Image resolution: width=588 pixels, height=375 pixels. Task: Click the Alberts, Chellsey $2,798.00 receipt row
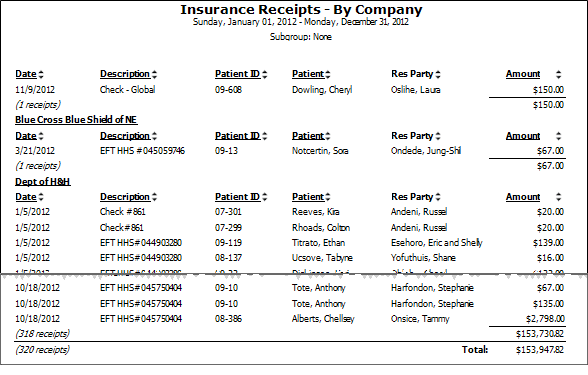tap(290, 319)
